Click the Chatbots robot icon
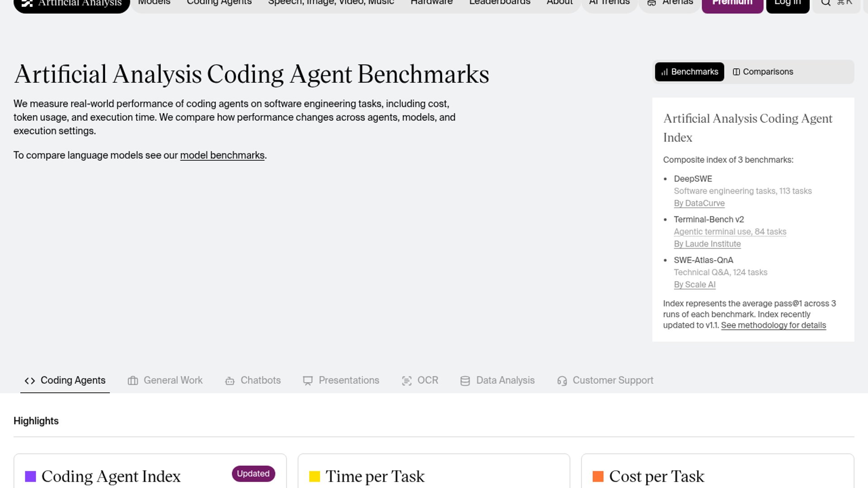This screenshot has height=488, width=868. point(230,381)
